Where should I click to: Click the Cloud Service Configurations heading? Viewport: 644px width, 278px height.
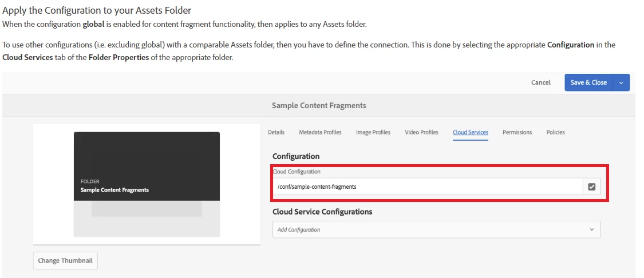point(322,212)
